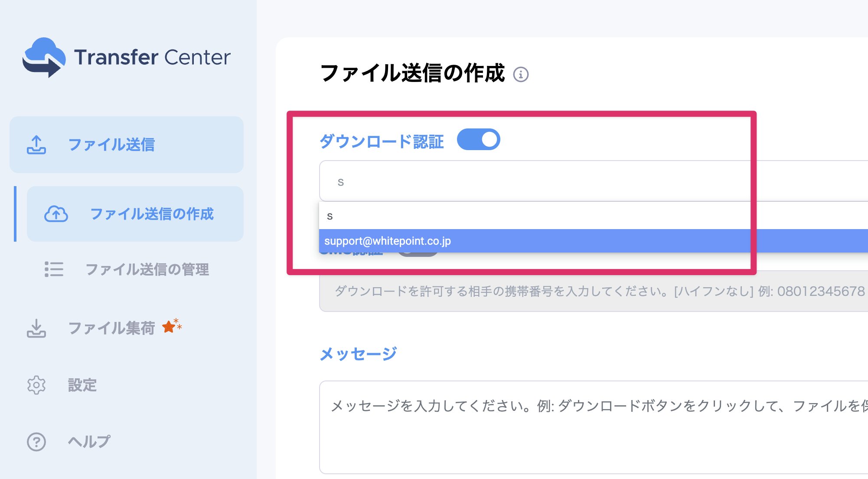868x479 pixels.
Task: Switch to the ファイル送信 section
Action: coord(112,145)
